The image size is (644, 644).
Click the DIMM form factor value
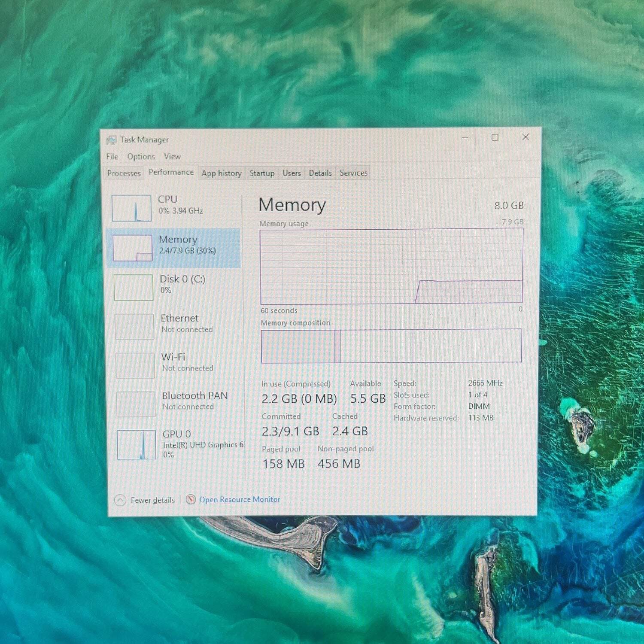(479, 406)
